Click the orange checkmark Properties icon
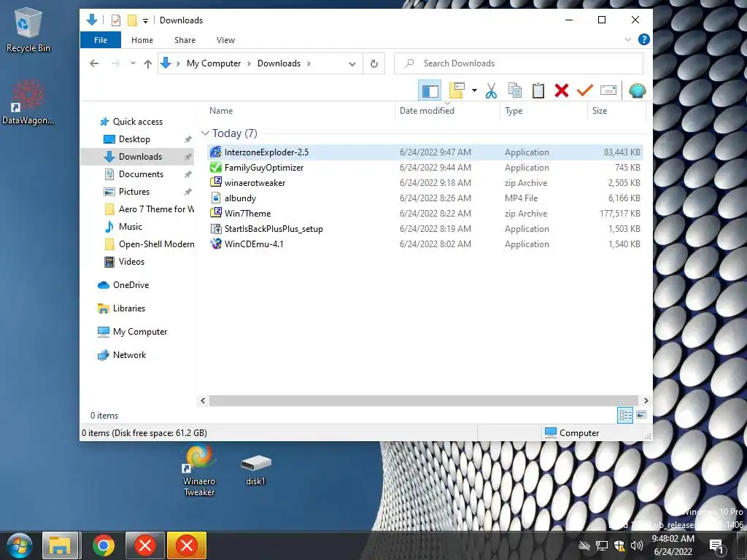This screenshot has height=560, width=747. 584,90
